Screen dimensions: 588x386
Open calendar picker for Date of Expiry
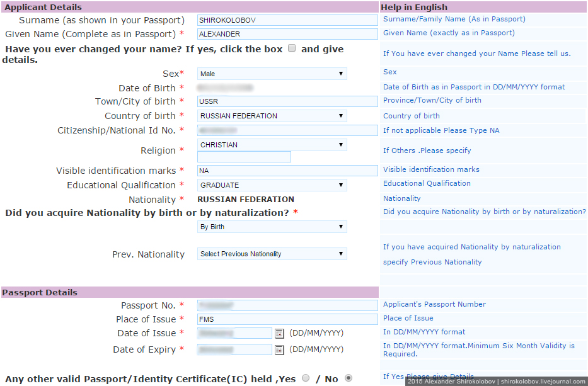(279, 349)
